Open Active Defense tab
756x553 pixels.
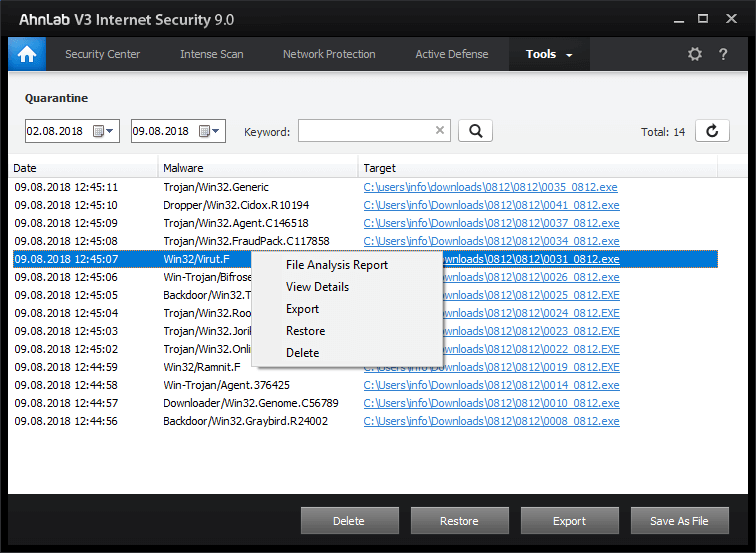tap(452, 54)
